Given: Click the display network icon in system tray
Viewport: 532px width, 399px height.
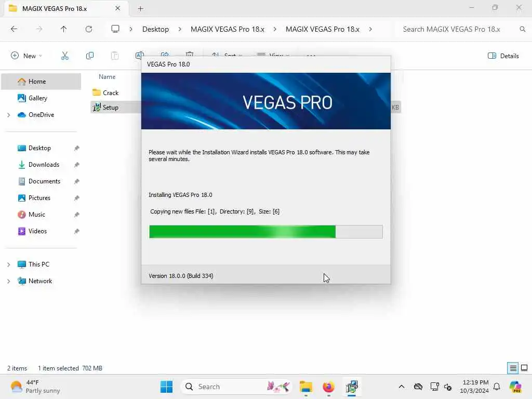Looking at the screenshot, I should tap(434, 387).
